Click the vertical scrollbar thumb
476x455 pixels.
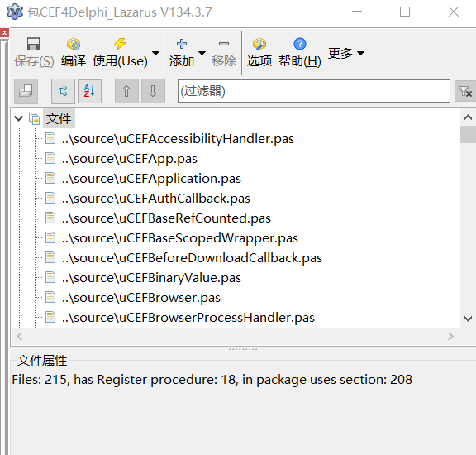[x=468, y=134]
